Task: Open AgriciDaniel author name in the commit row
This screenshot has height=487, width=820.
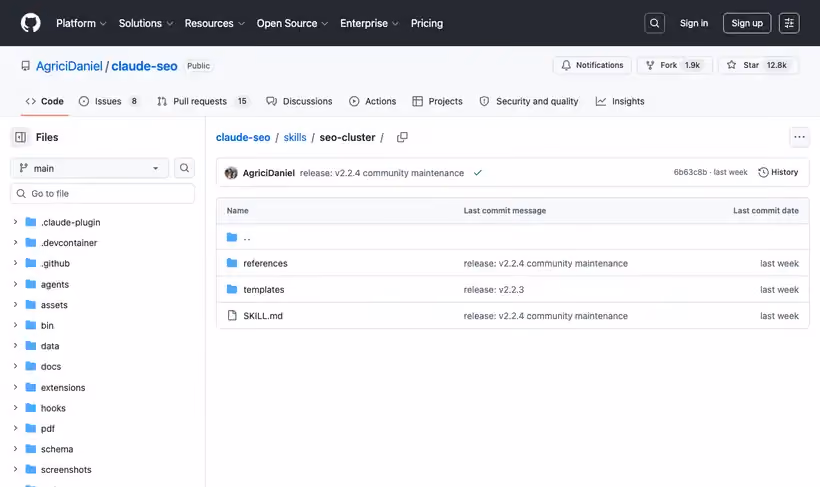Action: 269,173
